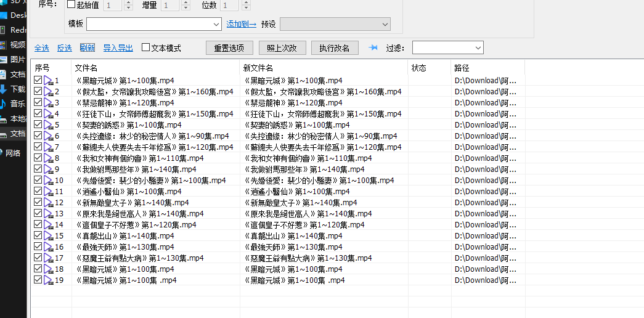Screen dimensions: 644x318
Task: Increase the 增量 value with the up arrow
Action: [x=185, y=2]
